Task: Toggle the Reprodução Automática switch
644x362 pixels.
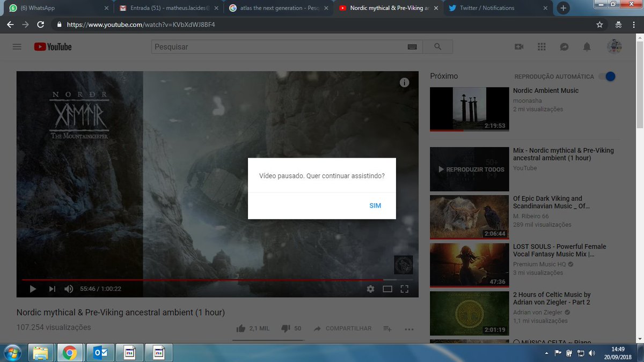Action: tap(608, 77)
